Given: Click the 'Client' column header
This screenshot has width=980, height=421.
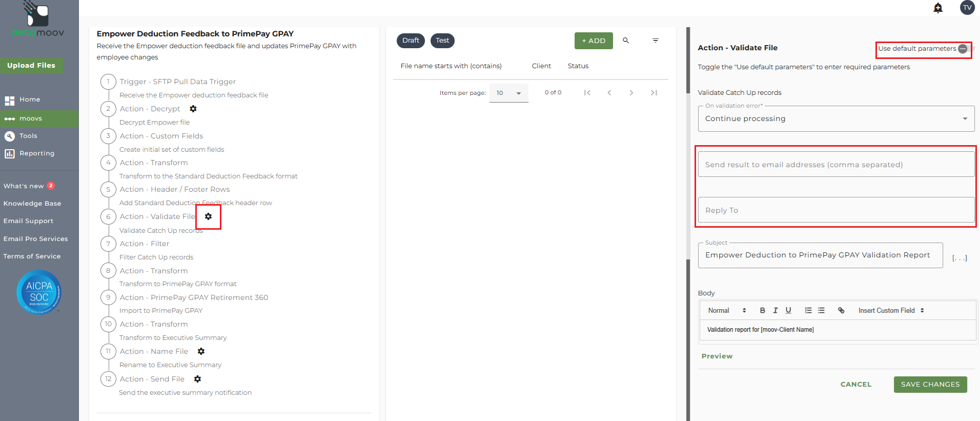Looking at the screenshot, I should [541, 66].
